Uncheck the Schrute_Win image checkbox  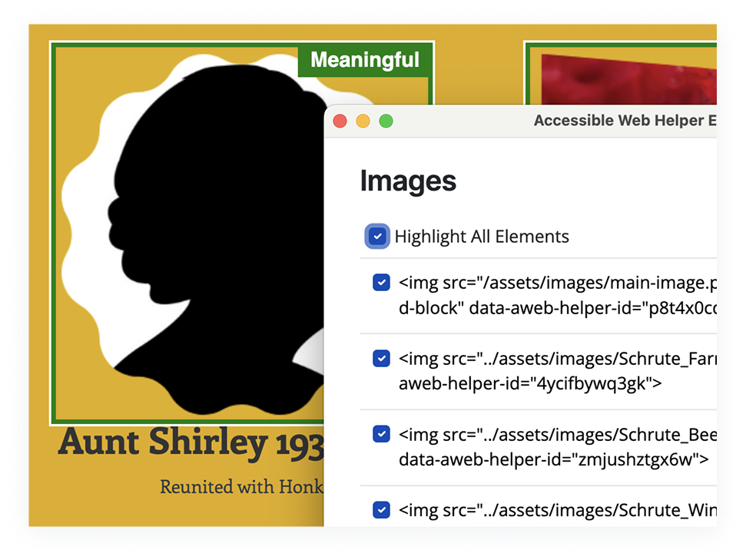pyautogui.click(x=381, y=509)
